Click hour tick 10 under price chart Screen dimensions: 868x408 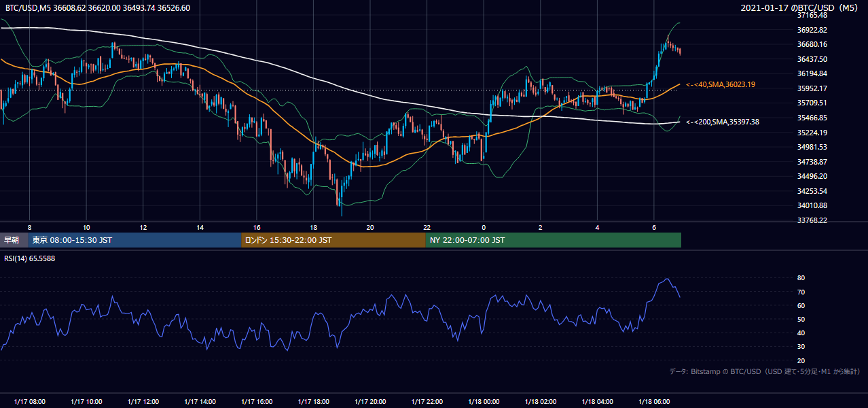86,227
